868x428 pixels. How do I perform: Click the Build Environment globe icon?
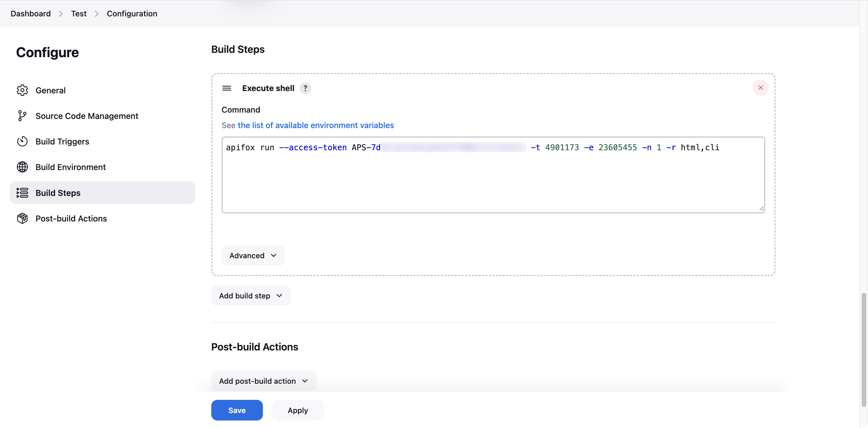pos(22,167)
